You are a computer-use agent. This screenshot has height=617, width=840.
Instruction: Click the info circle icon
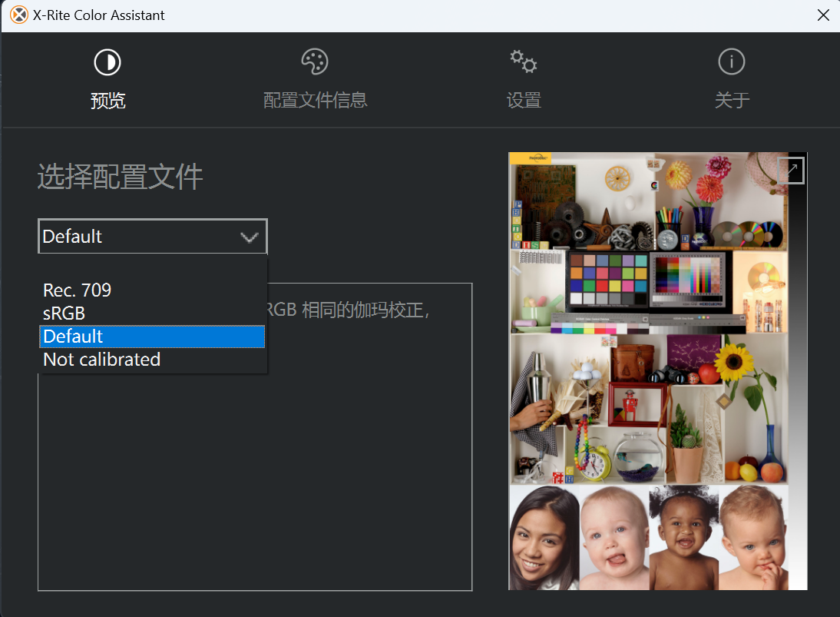[x=731, y=61]
